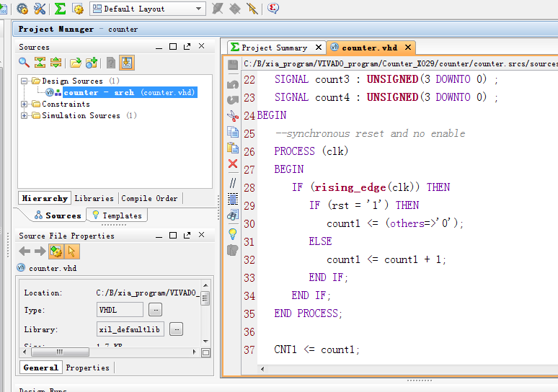The width and height of the screenshot is (558, 392).
Task: Click the wrench and screwdriver tools icon
Action: (40, 9)
